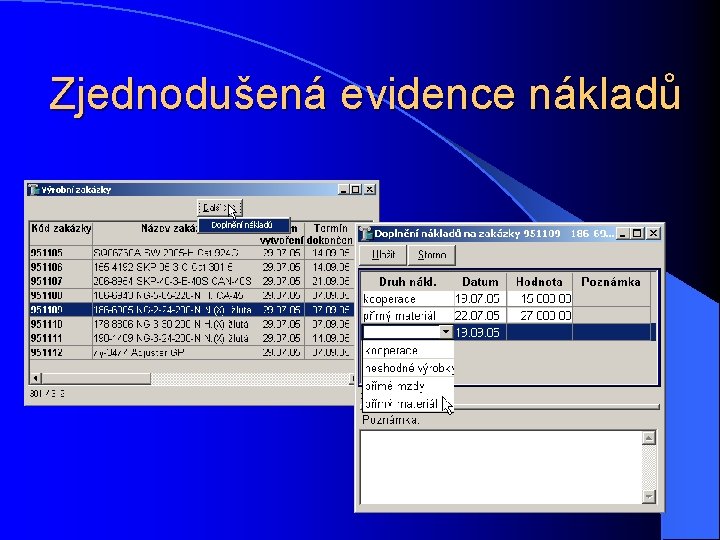
Task: Select order row 951112
Action: coord(191,353)
